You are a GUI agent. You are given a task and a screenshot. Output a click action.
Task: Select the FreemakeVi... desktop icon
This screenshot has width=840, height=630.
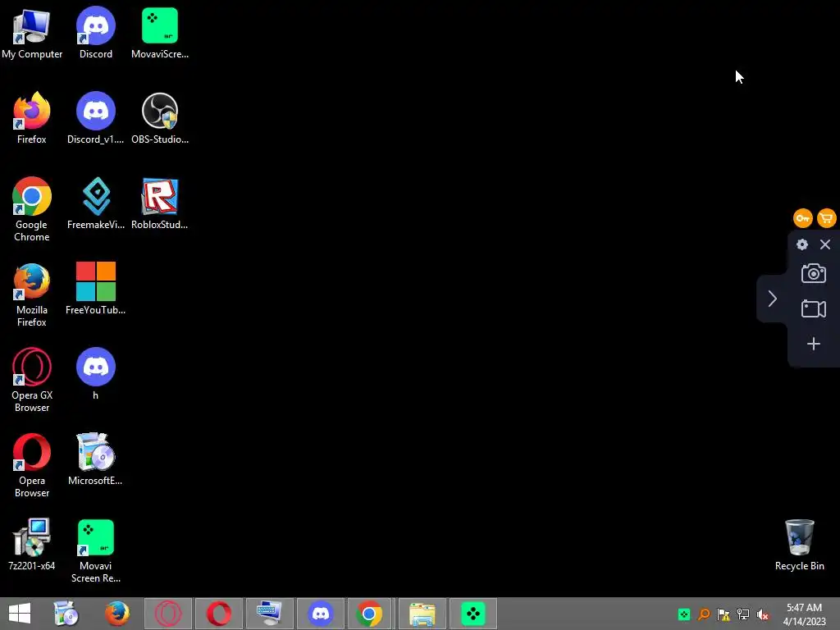(96, 203)
